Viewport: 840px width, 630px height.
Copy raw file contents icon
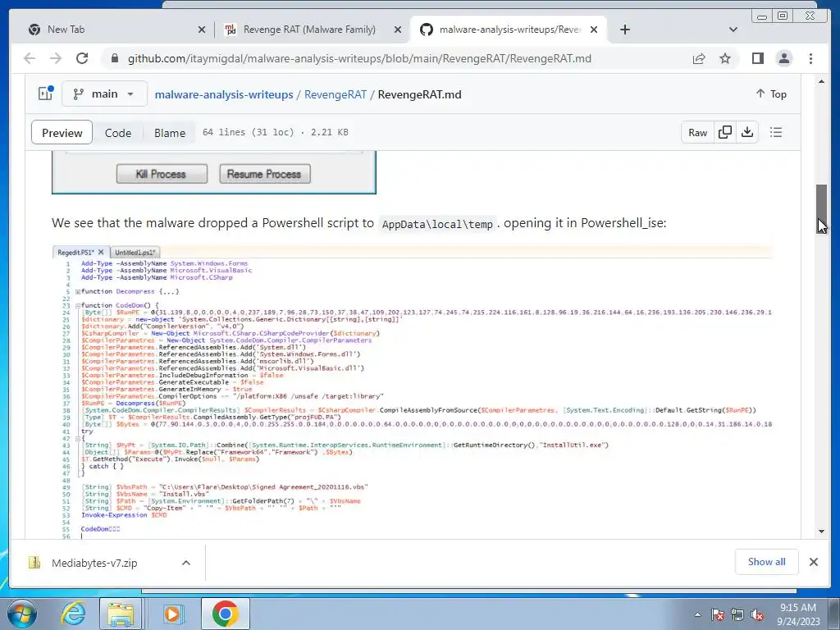click(x=725, y=132)
